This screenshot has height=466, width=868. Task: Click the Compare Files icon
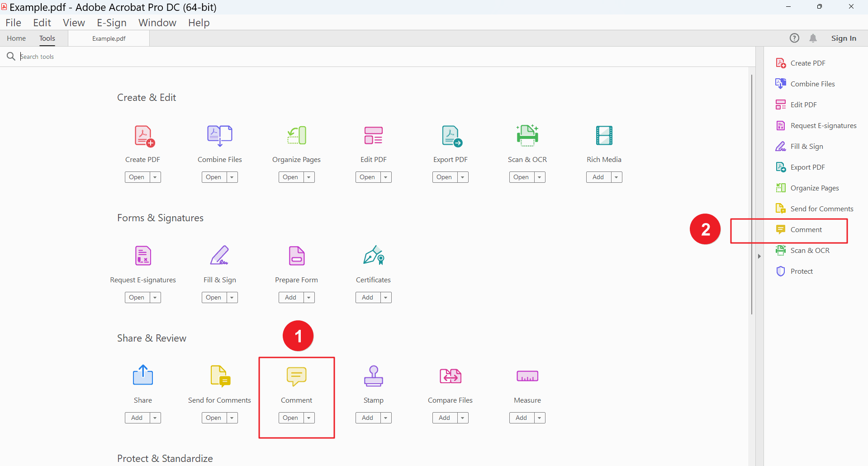click(x=451, y=376)
